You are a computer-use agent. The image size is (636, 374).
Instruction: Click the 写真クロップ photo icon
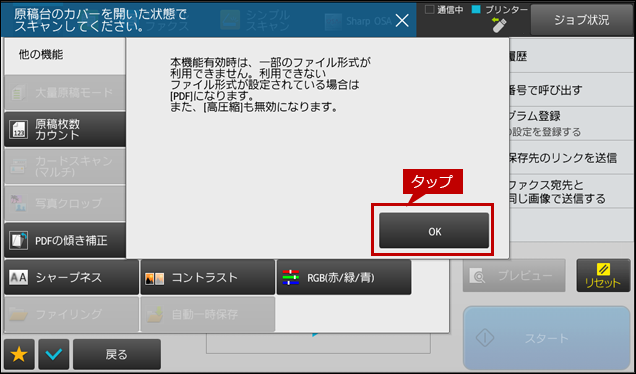[x=18, y=203]
